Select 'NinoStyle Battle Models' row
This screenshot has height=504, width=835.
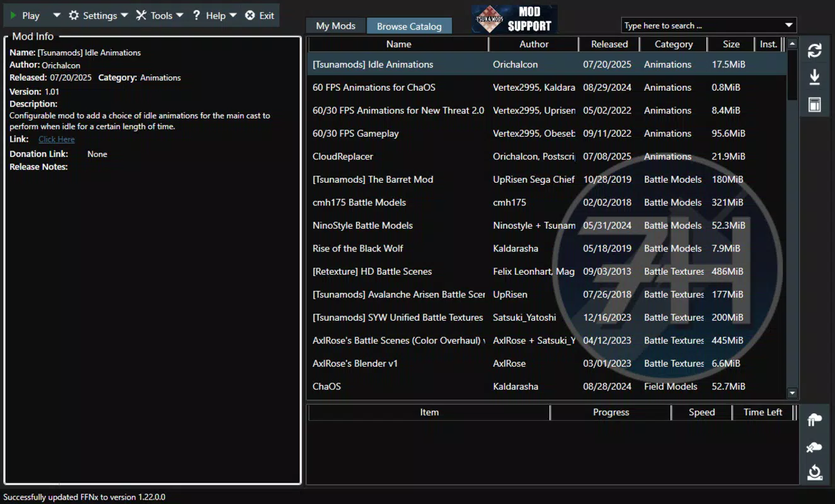click(547, 226)
